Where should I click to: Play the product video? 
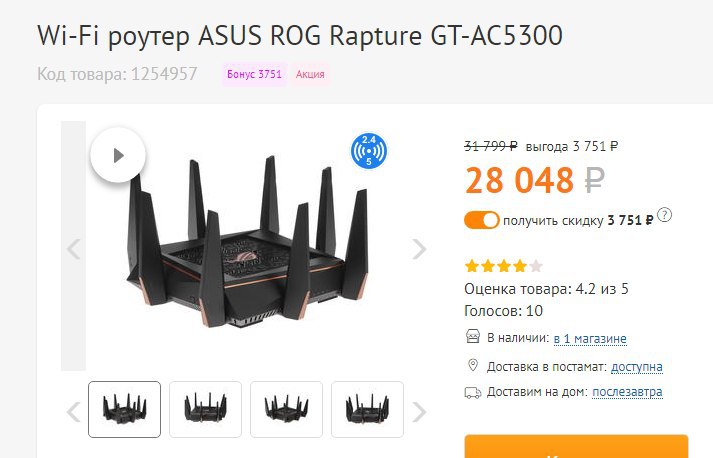[x=118, y=155]
